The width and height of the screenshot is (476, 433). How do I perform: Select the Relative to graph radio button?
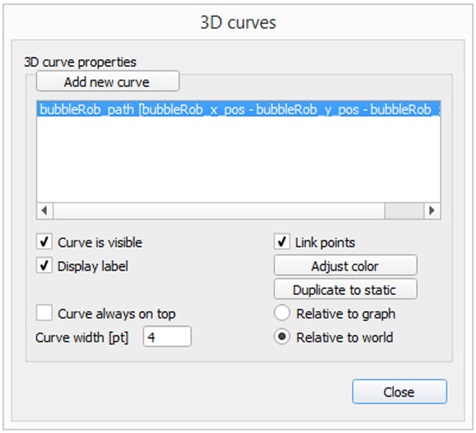pos(282,314)
